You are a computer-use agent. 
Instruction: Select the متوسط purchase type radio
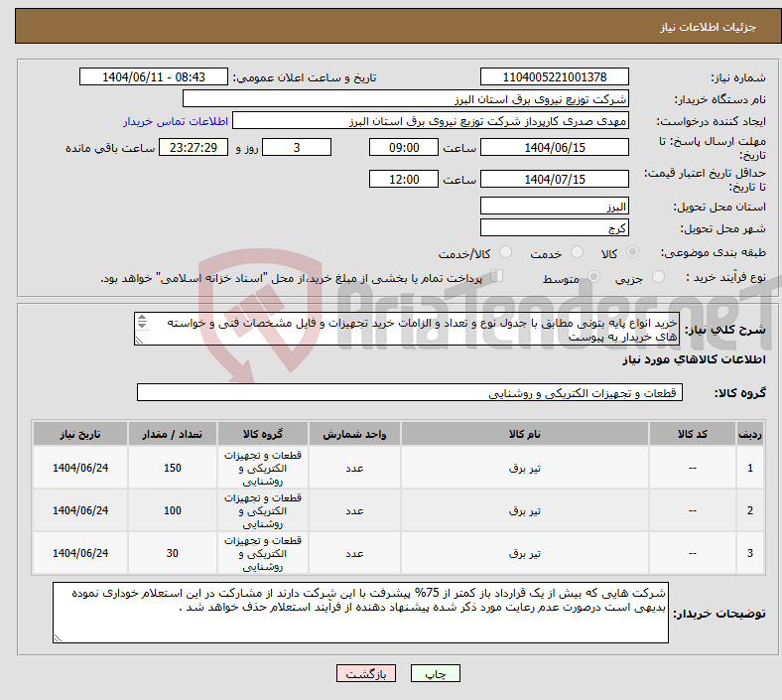coord(593,277)
